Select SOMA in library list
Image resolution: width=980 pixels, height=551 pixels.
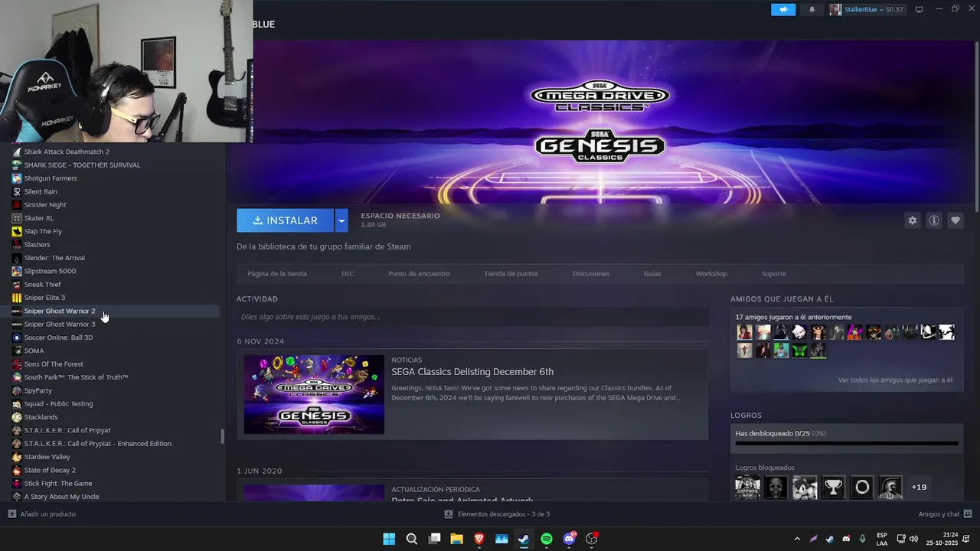tap(34, 350)
